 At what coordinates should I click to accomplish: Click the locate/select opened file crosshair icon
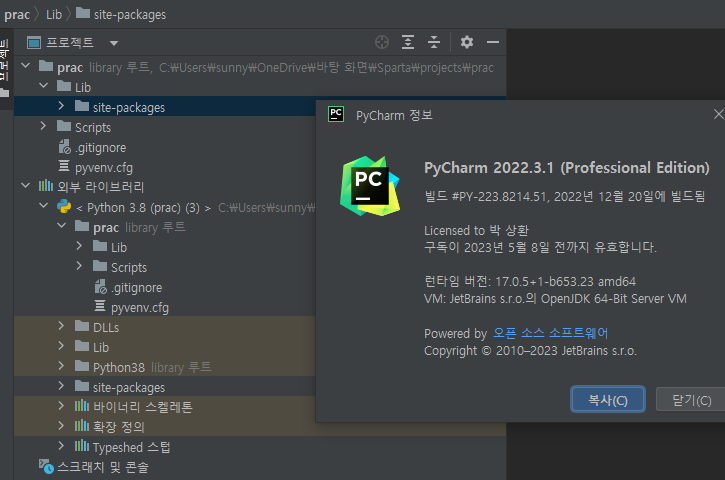pyautogui.click(x=381, y=42)
